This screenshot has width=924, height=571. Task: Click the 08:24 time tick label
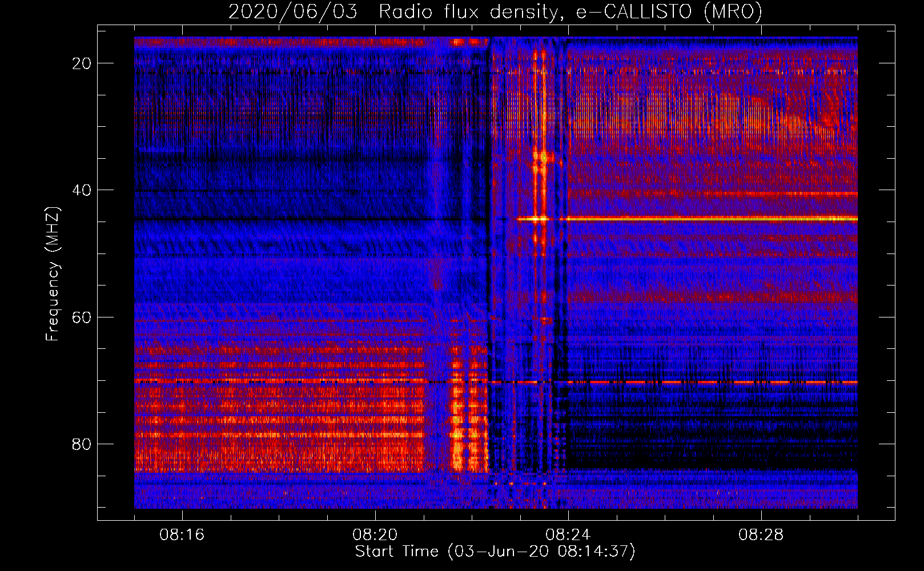point(568,535)
